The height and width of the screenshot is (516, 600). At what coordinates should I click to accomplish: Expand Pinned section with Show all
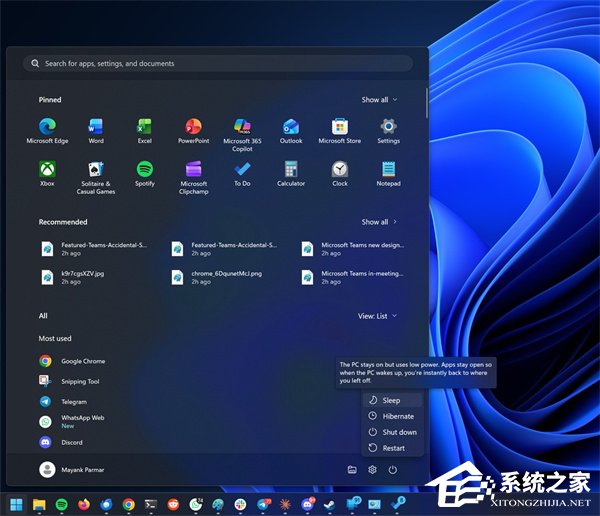pyautogui.click(x=379, y=100)
